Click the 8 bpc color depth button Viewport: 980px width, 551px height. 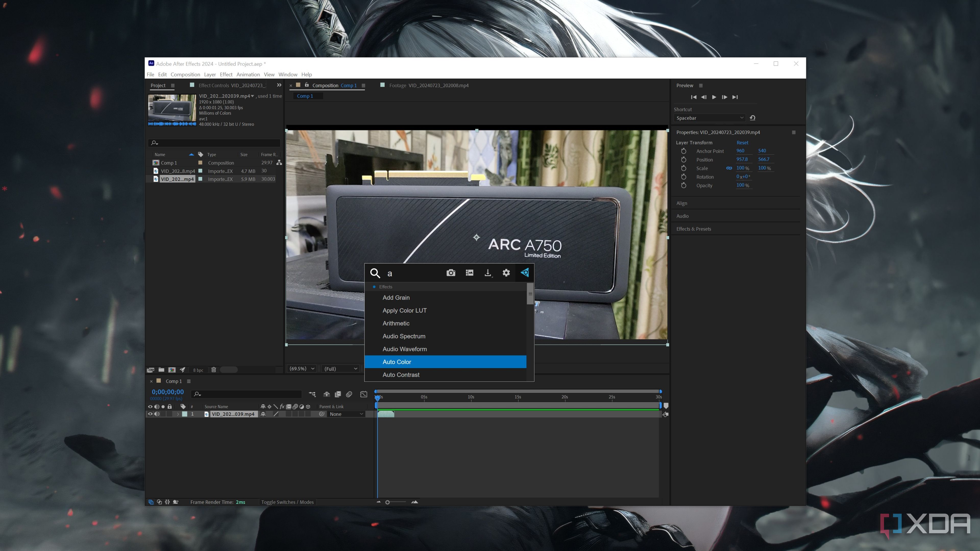(198, 370)
